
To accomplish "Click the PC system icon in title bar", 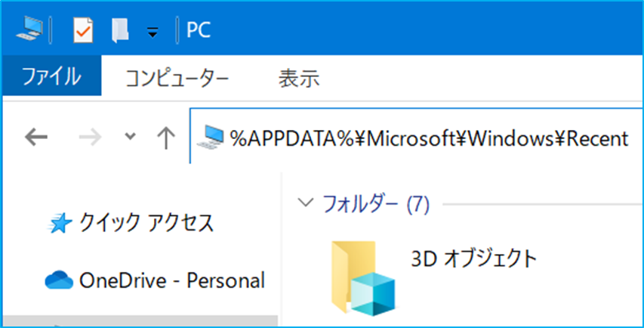I will (x=29, y=29).
